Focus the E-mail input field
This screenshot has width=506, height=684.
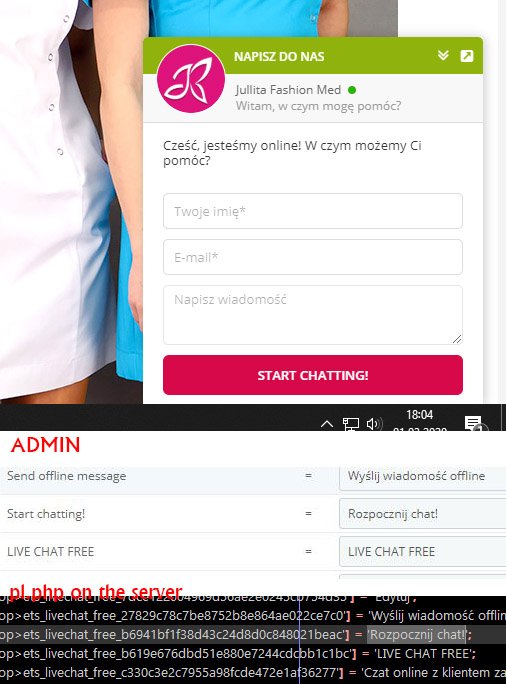(313, 257)
